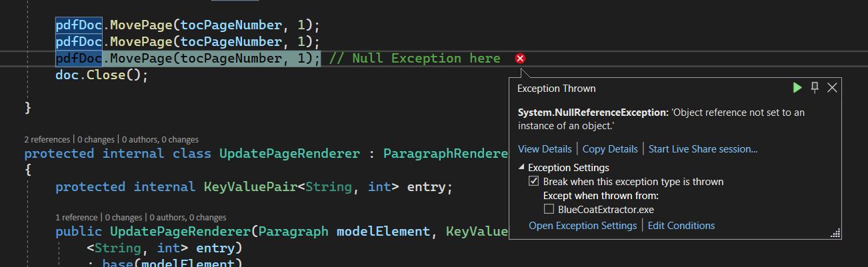Click the doc.Close() line of code
The image size is (868, 267).
click(101, 75)
